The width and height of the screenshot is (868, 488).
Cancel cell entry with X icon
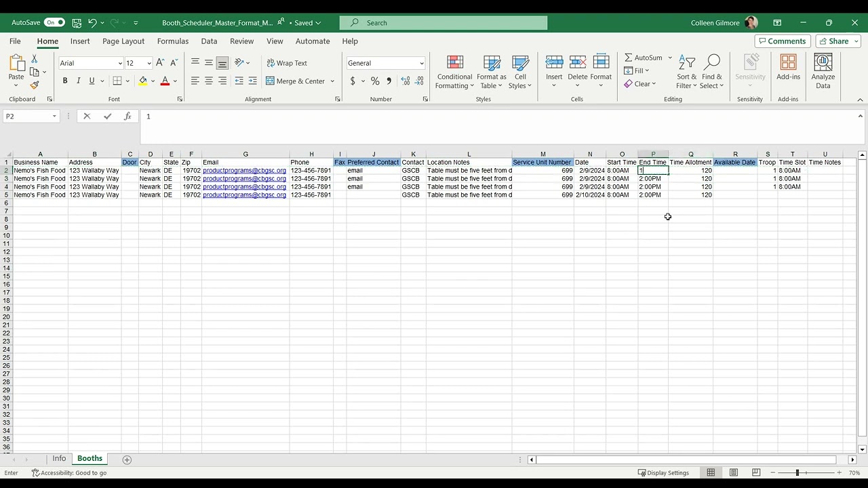pyautogui.click(x=87, y=117)
